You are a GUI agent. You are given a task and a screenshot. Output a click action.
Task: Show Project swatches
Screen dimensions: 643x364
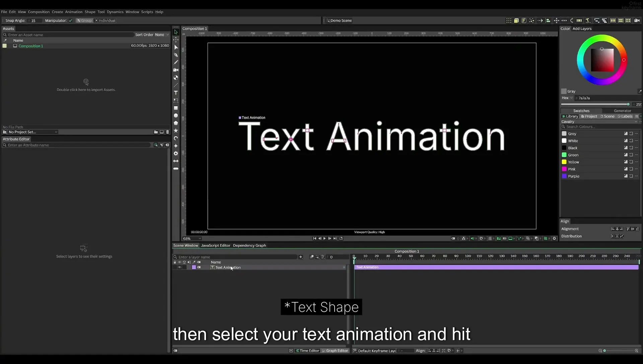coord(589,116)
